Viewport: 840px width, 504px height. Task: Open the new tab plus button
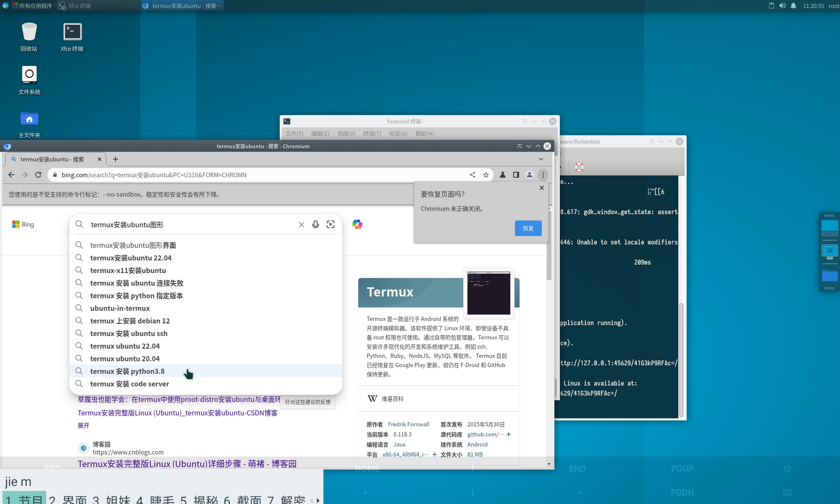point(115,159)
